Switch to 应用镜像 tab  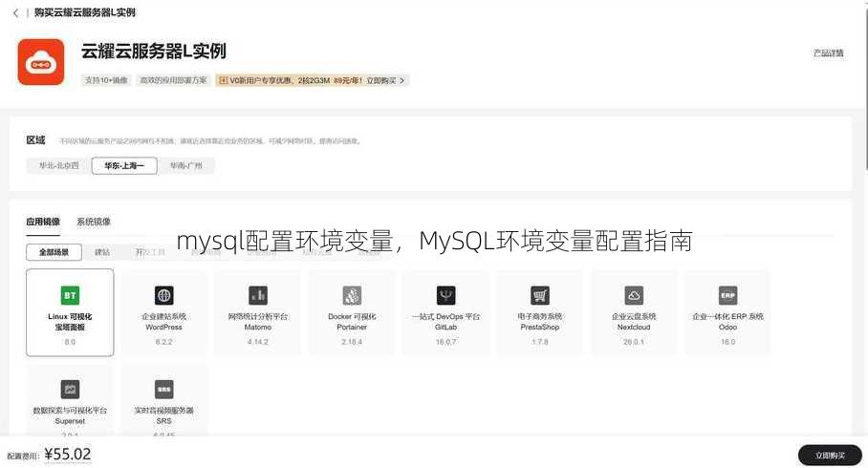pyautogui.click(x=43, y=222)
